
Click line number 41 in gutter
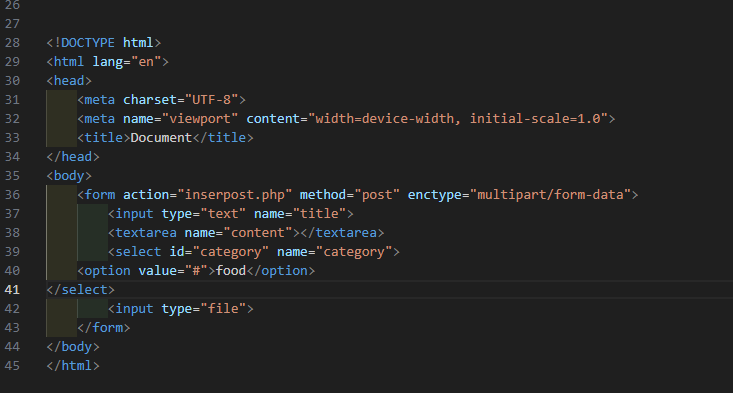coord(12,290)
